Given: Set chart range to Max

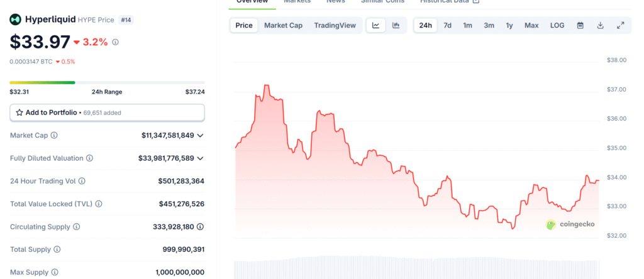Looking at the screenshot, I should coord(531,25).
